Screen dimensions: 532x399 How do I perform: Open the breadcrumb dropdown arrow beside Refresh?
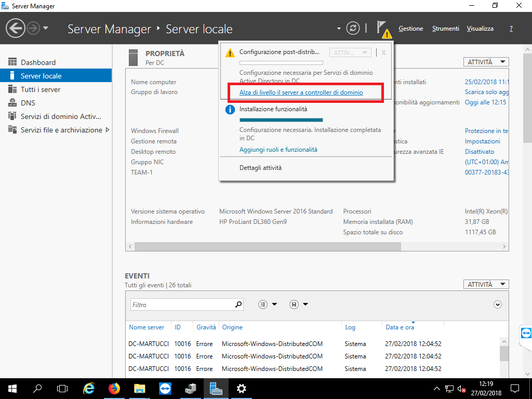point(339,29)
